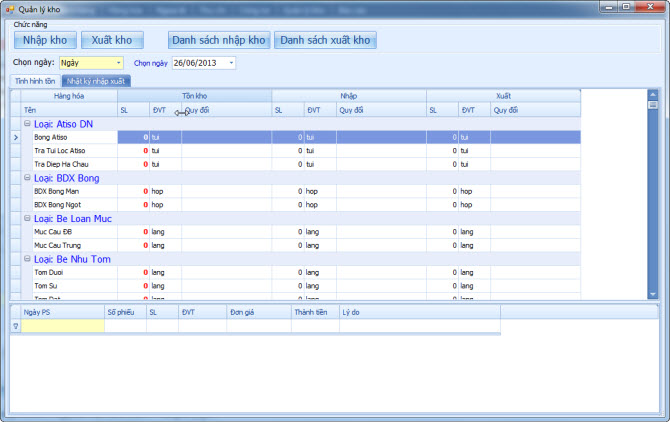This screenshot has width=670, height=422.
Task: Click the Xuất kho button
Action: click(112, 41)
